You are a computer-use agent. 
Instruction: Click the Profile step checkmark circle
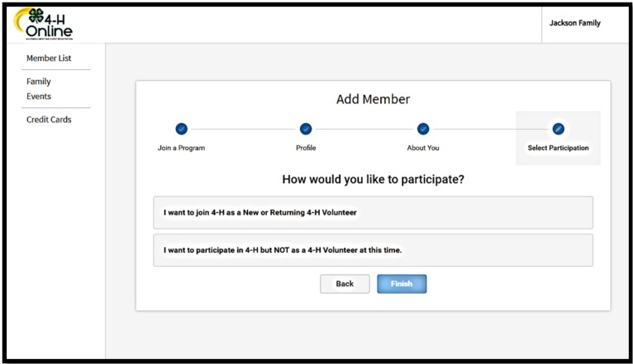coord(306,129)
